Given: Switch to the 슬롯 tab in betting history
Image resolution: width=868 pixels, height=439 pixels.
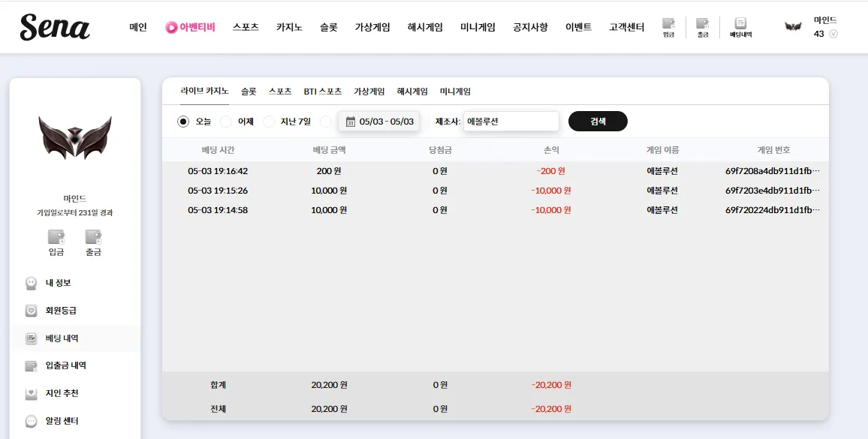Looking at the screenshot, I should coord(249,92).
